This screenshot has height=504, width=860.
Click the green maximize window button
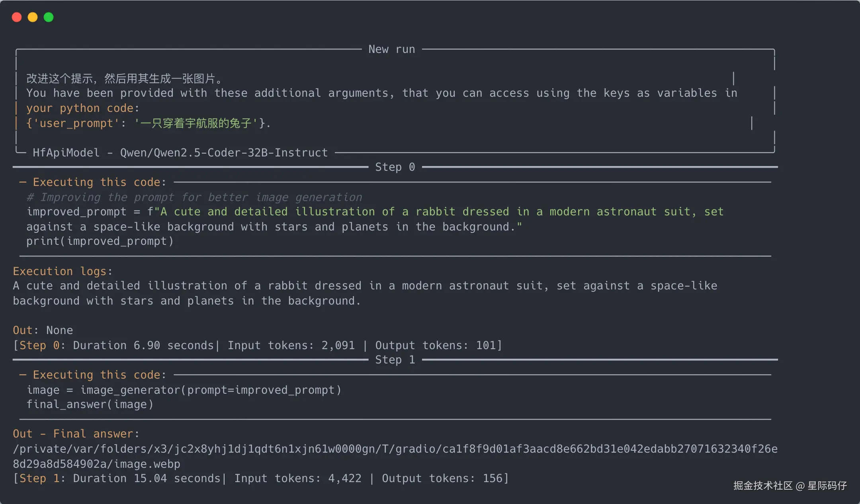(x=49, y=17)
